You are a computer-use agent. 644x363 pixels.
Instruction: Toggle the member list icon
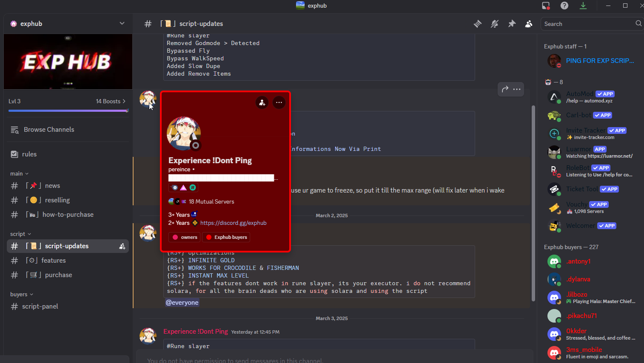(x=529, y=24)
